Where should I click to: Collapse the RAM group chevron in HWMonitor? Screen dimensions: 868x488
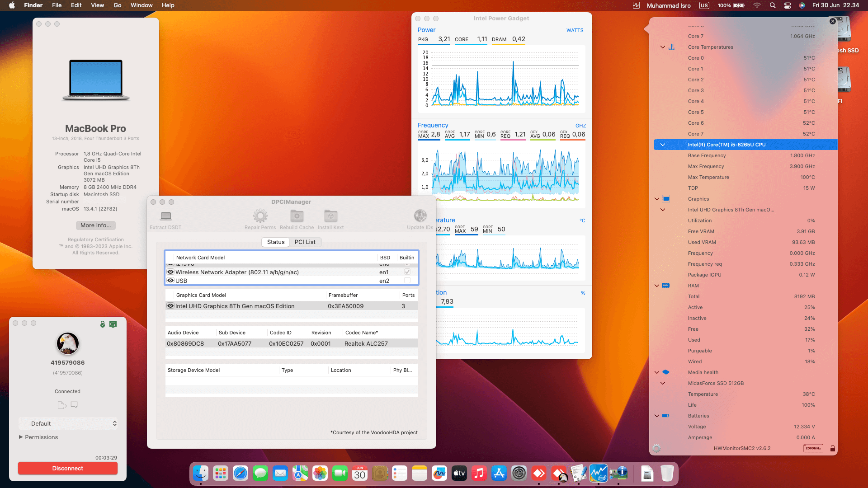tap(657, 286)
